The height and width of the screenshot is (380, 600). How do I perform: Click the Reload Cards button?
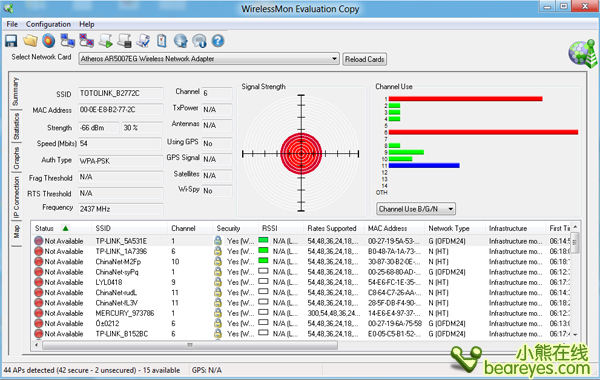coord(364,59)
